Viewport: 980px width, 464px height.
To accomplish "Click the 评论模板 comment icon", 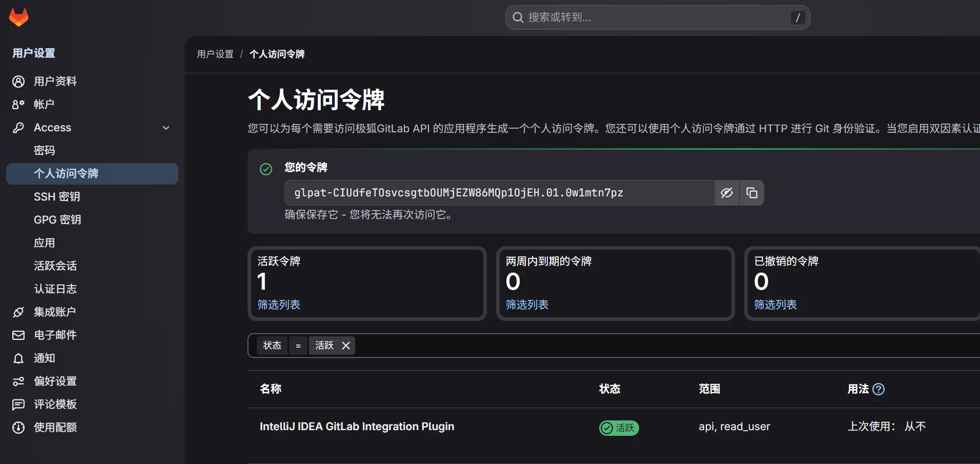I will pyautogui.click(x=18, y=405).
